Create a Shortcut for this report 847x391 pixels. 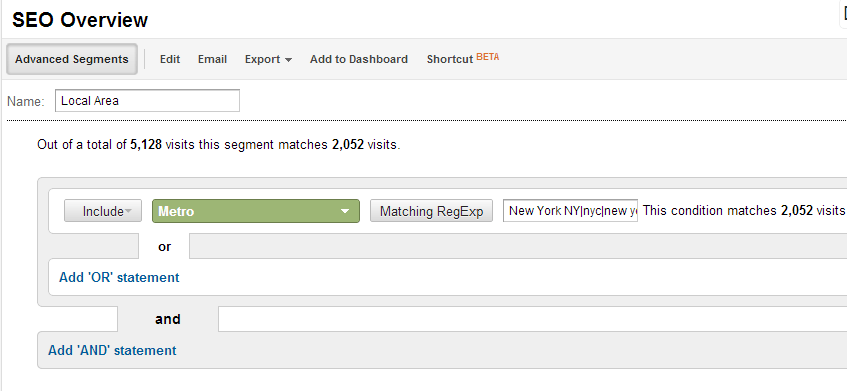(450, 59)
